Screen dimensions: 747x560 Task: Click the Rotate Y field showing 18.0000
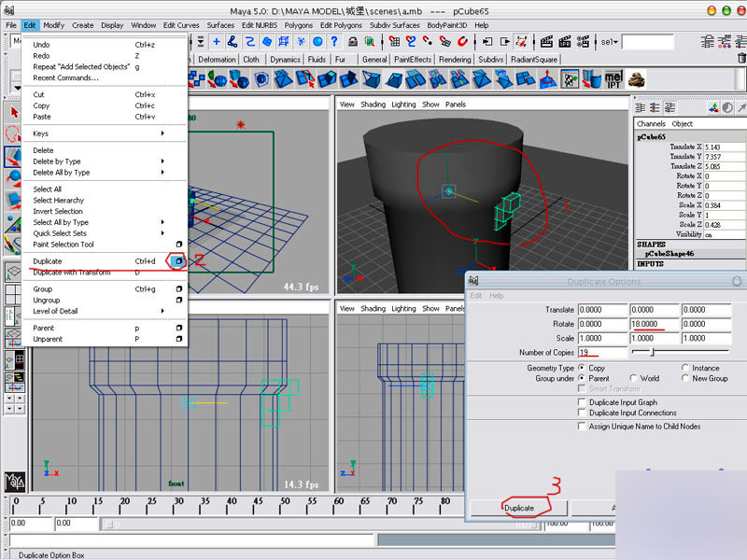pos(654,324)
